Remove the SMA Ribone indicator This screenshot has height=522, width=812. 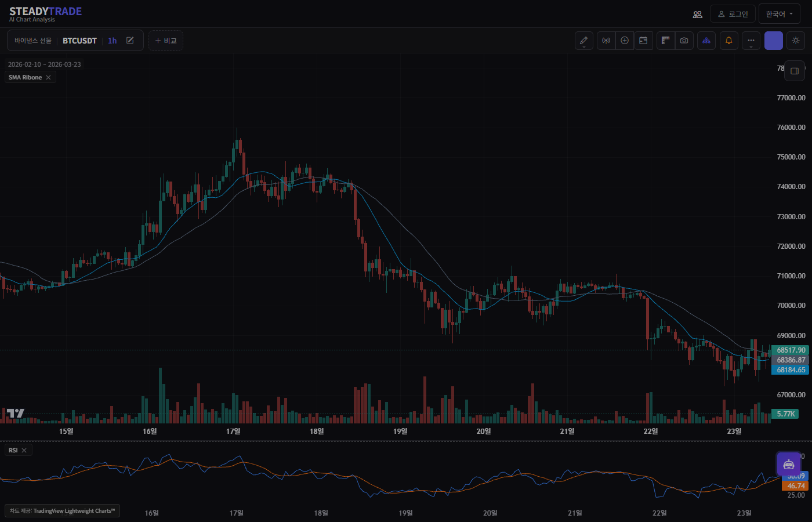(48, 77)
